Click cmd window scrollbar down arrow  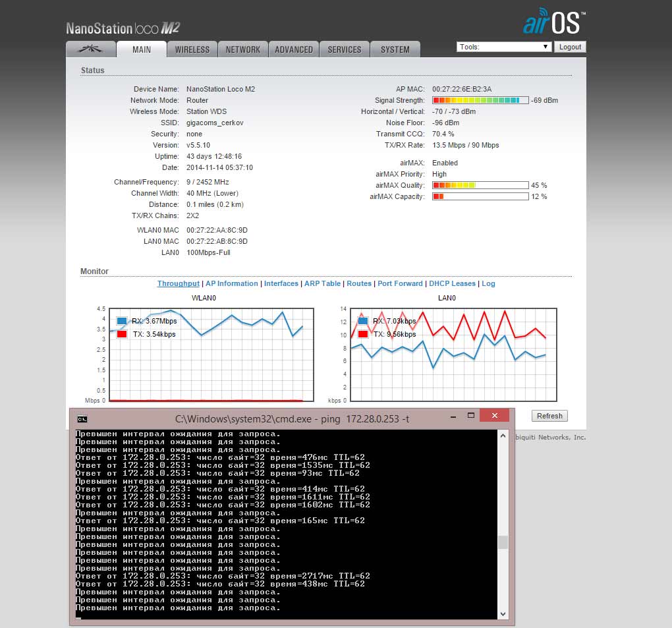tap(503, 614)
